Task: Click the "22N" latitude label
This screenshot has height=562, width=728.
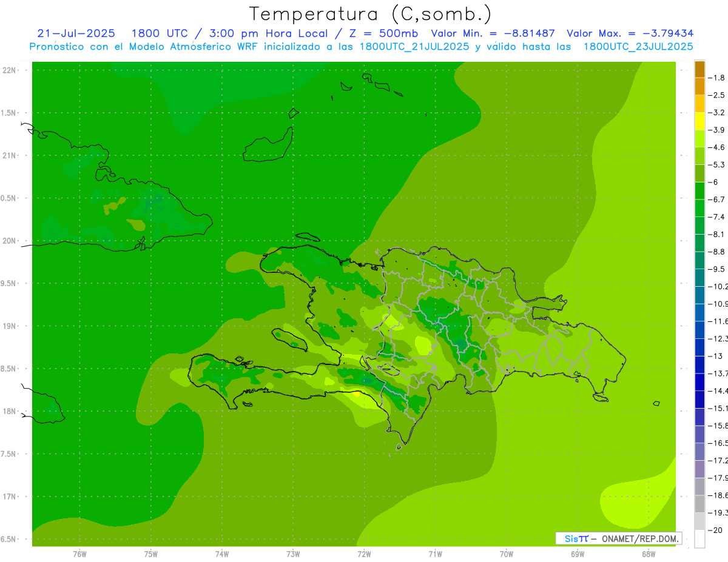Action: click(x=9, y=70)
